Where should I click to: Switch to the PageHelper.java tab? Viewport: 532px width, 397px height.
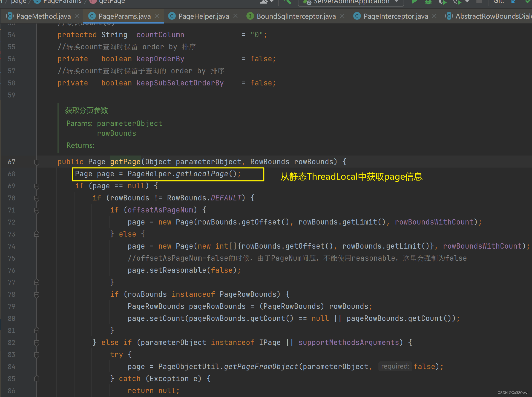[203, 16]
